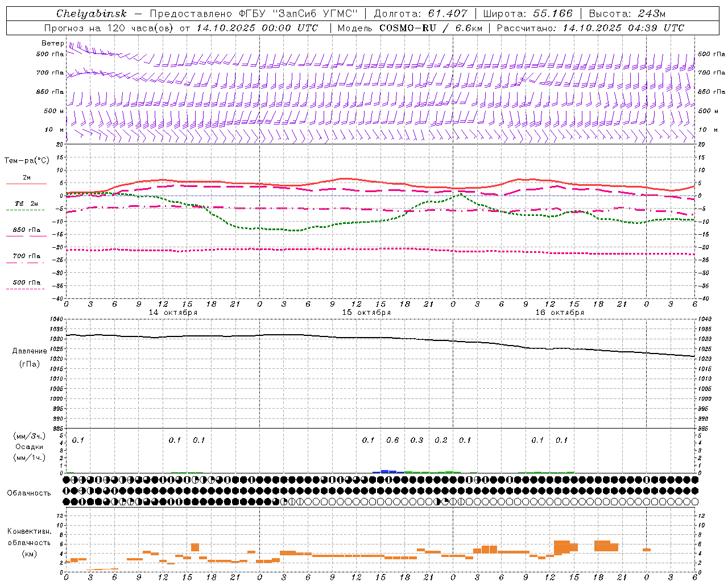Click the Ветер wind panel label

click(52, 43)
